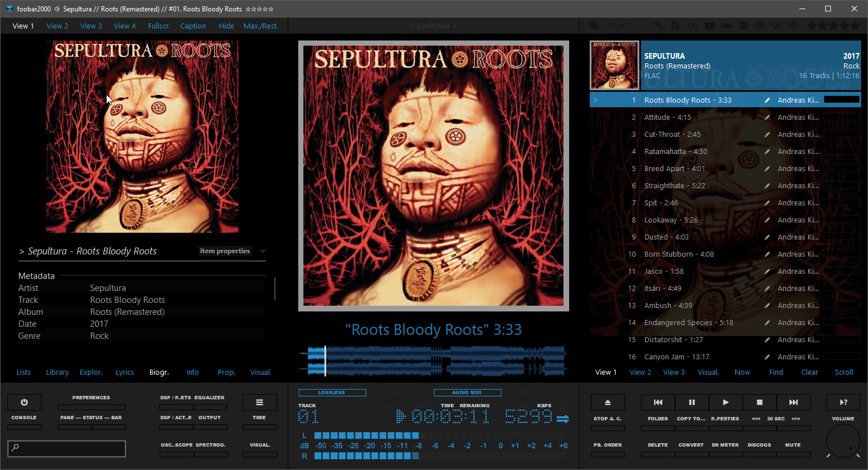Click the "Roots (Remastered)" Album metadata value

pos(127,312)
